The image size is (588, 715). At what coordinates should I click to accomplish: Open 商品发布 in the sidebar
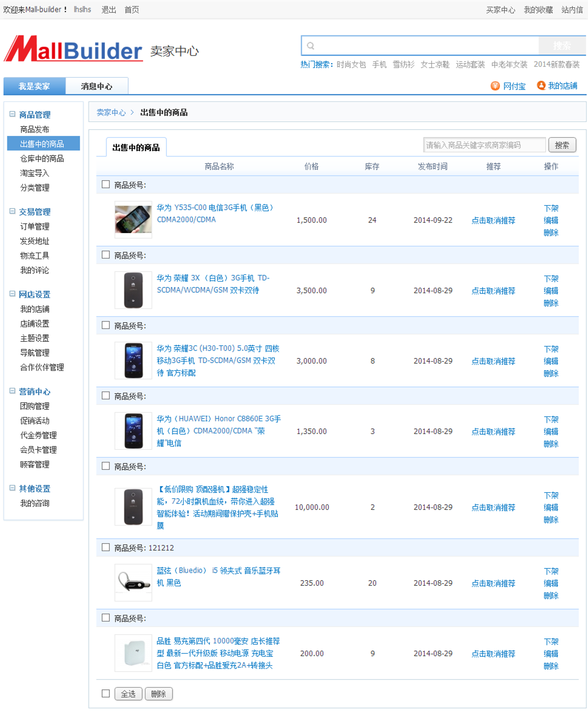pos(35,129)
